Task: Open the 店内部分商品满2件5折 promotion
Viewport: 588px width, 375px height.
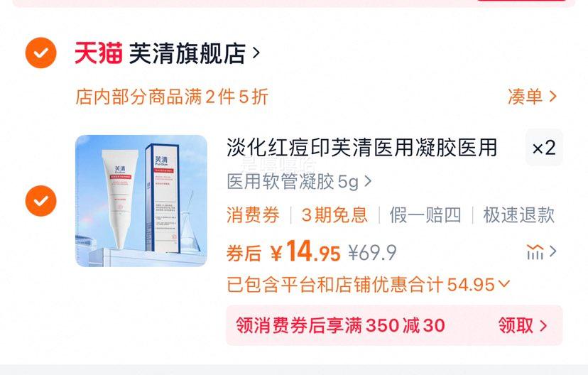Action: [x=172, y=97]
